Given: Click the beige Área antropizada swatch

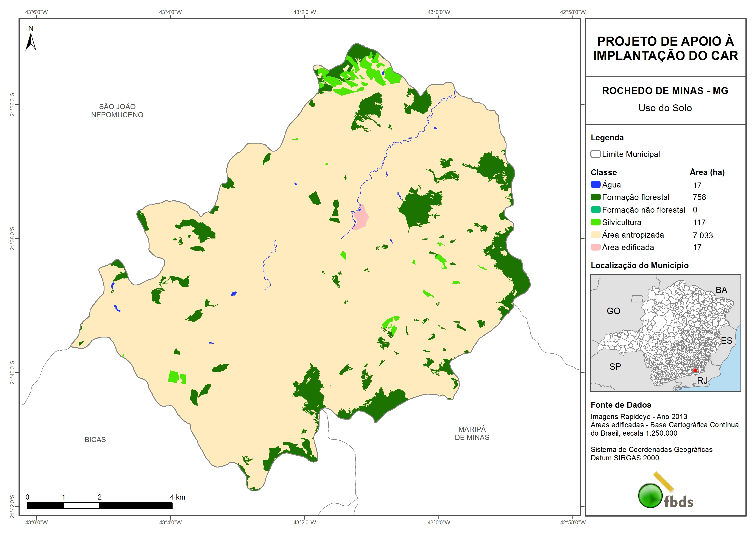Looking at the screenshot, I should (595, 235).
